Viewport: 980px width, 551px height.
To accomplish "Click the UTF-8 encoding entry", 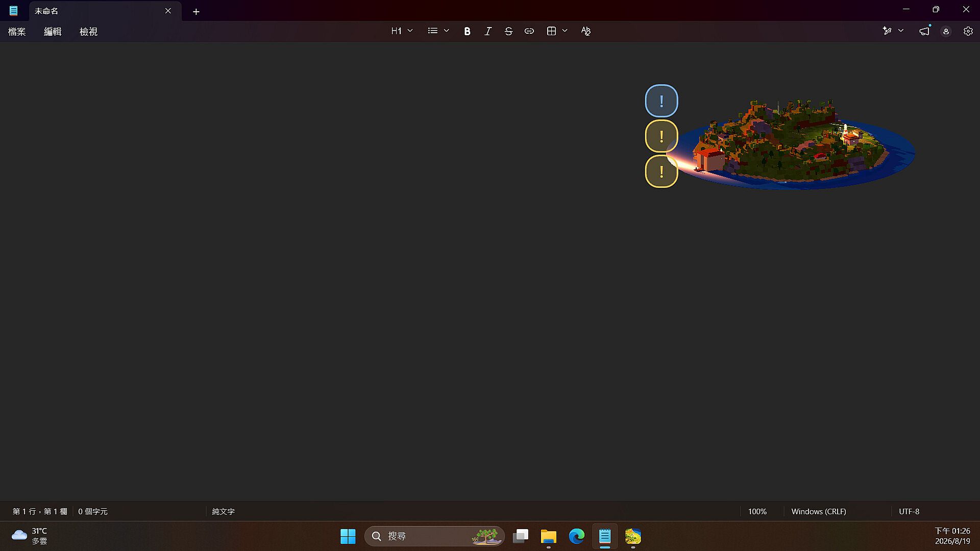I will tap(909, 511).
